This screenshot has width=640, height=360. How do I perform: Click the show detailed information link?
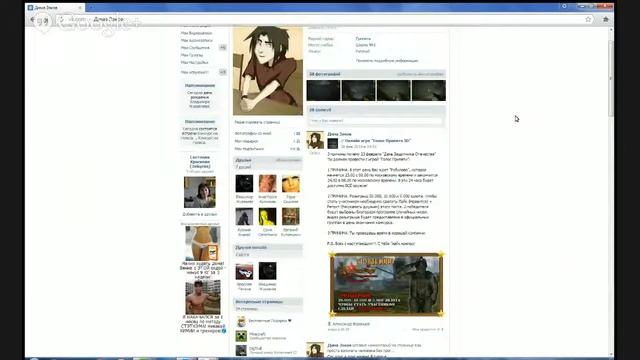(x=387, y=60)
